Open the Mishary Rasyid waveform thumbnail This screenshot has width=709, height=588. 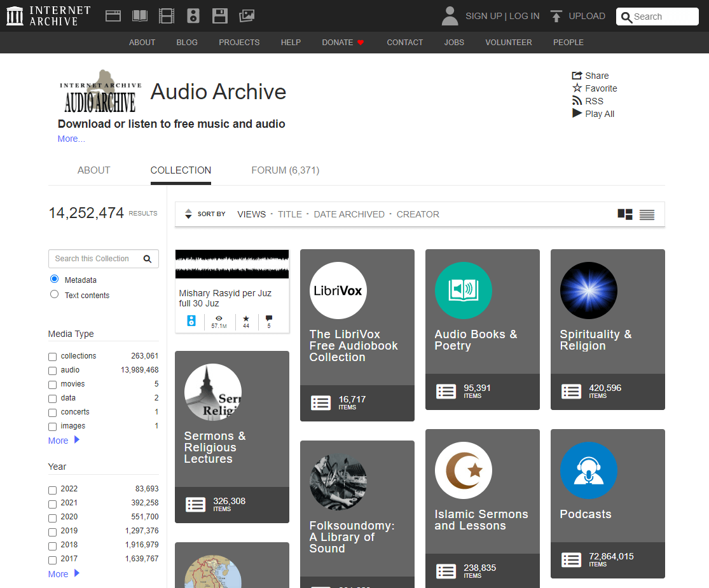232,264
